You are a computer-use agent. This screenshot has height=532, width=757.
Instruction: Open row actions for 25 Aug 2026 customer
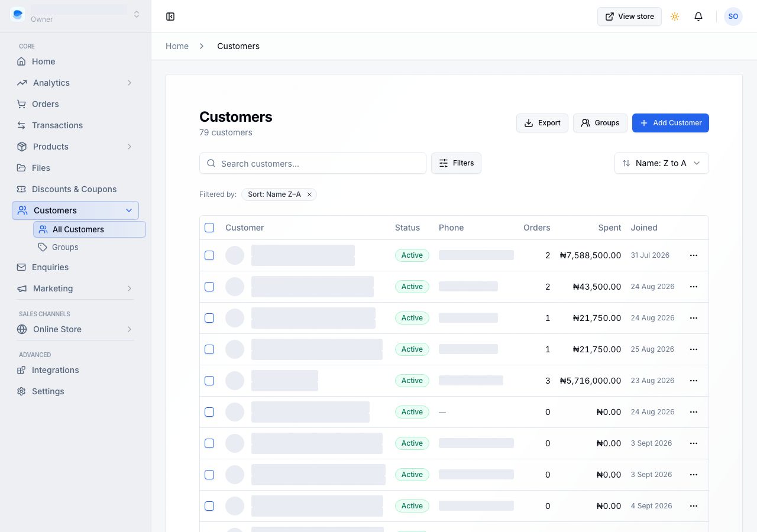pos(694,349)
